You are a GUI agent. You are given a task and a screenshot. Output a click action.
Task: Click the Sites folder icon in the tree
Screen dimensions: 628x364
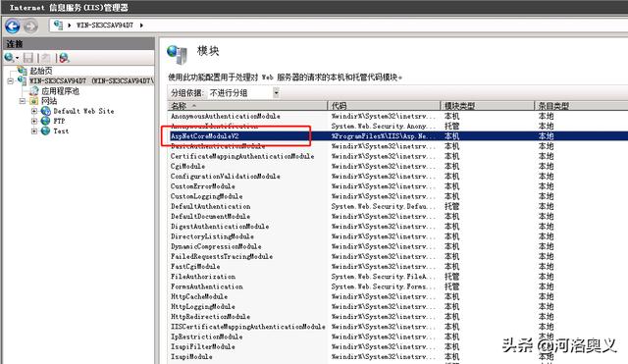click(x=34, y=101)
